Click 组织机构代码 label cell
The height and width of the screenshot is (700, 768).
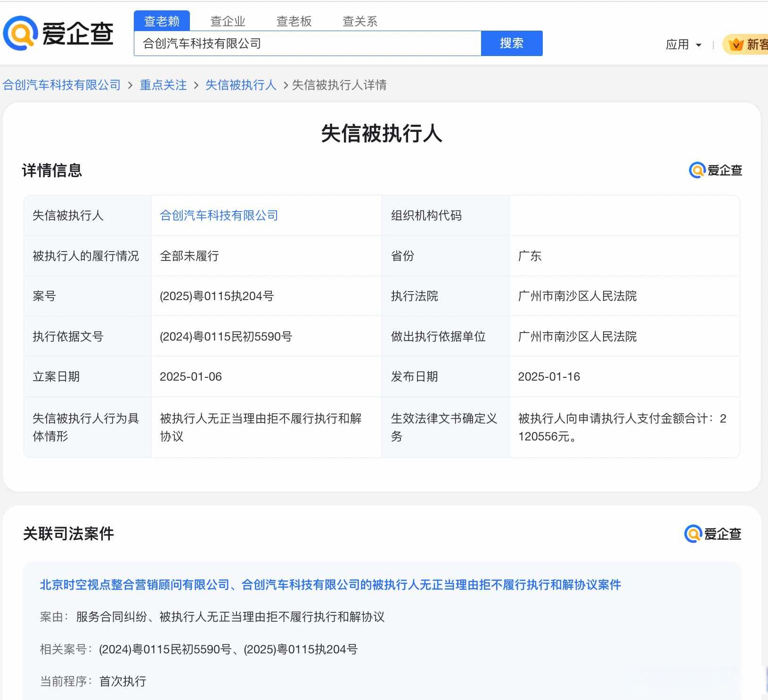tap(445, 215)
